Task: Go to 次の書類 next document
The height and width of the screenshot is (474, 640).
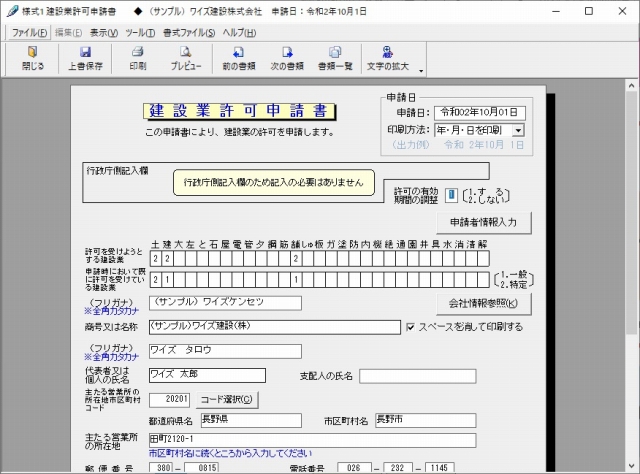Action: (287, 58)
